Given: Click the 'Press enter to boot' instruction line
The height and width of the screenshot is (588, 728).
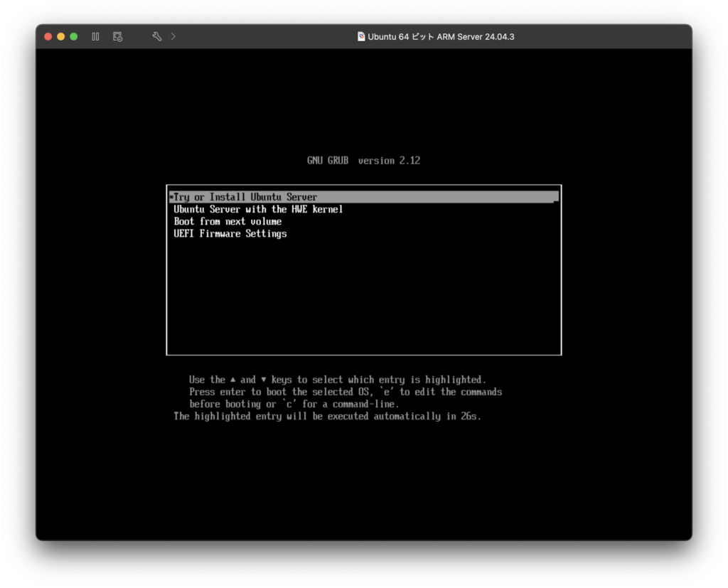Looking at the screenshot, I should click(346, 392).
